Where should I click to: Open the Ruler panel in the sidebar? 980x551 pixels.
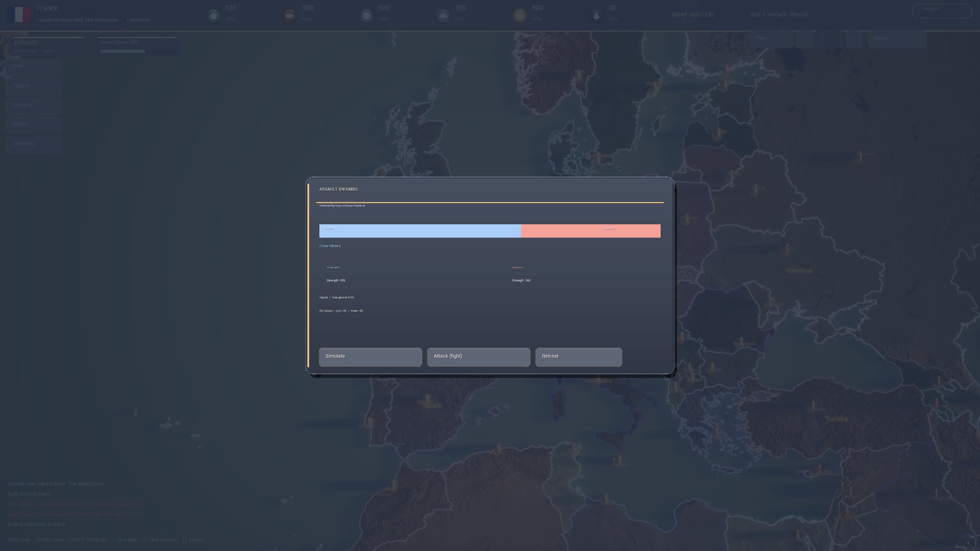34,66
